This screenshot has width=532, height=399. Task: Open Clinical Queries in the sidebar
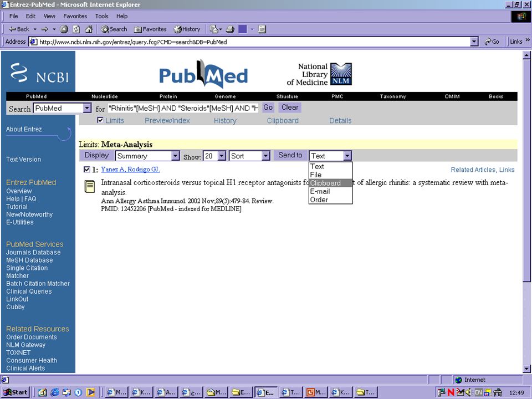pyautogui.click(x=29, y=291)
